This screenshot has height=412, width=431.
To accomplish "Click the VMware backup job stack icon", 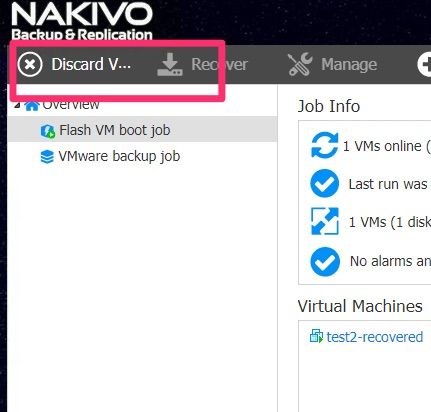I will [x=47, y=157].
